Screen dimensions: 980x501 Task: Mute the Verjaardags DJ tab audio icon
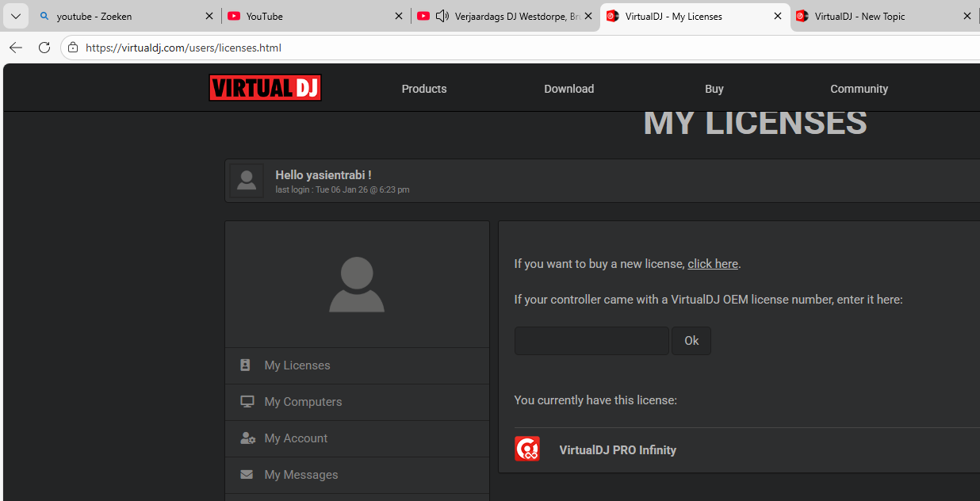442,16
